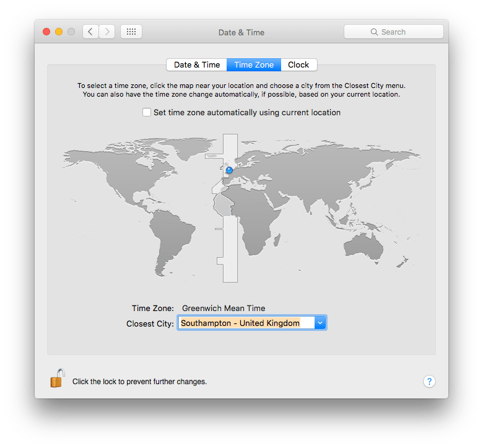Image resolution: width=483 pixels, height=448 pixels.
Task: Click the padlock icon to lock settings
Action: 57,379
